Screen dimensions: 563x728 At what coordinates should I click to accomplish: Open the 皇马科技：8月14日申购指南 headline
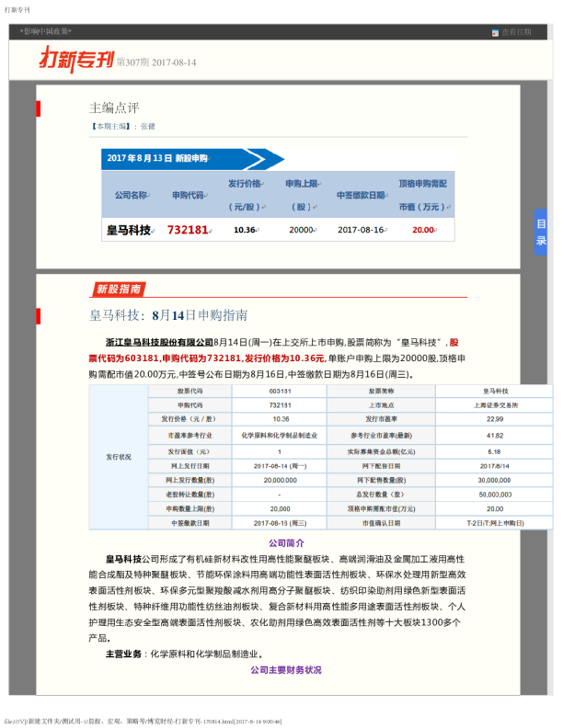click(168, 315)
